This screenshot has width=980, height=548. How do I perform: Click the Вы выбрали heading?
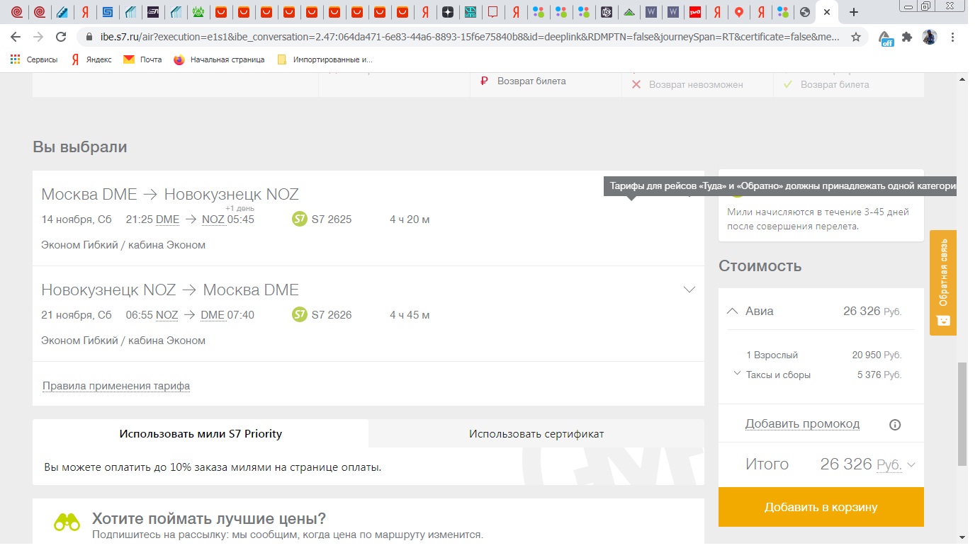(x=80, y=147)
